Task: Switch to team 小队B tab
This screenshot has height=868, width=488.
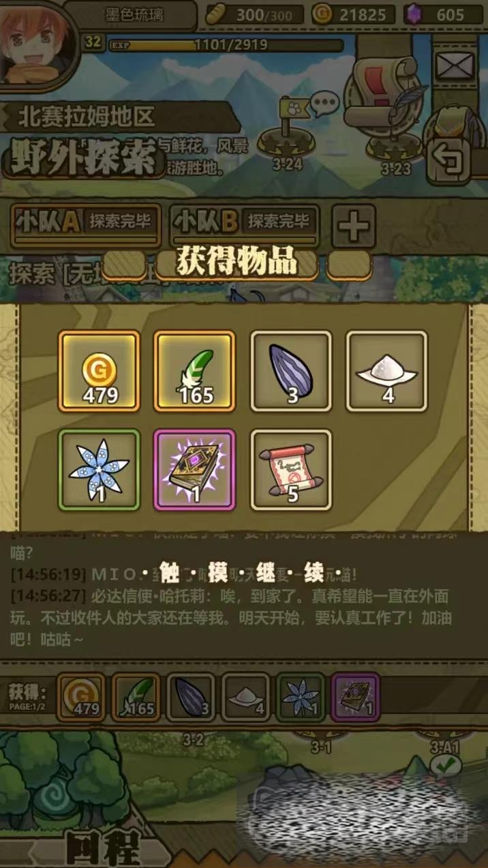Action: tap(244, 224)
